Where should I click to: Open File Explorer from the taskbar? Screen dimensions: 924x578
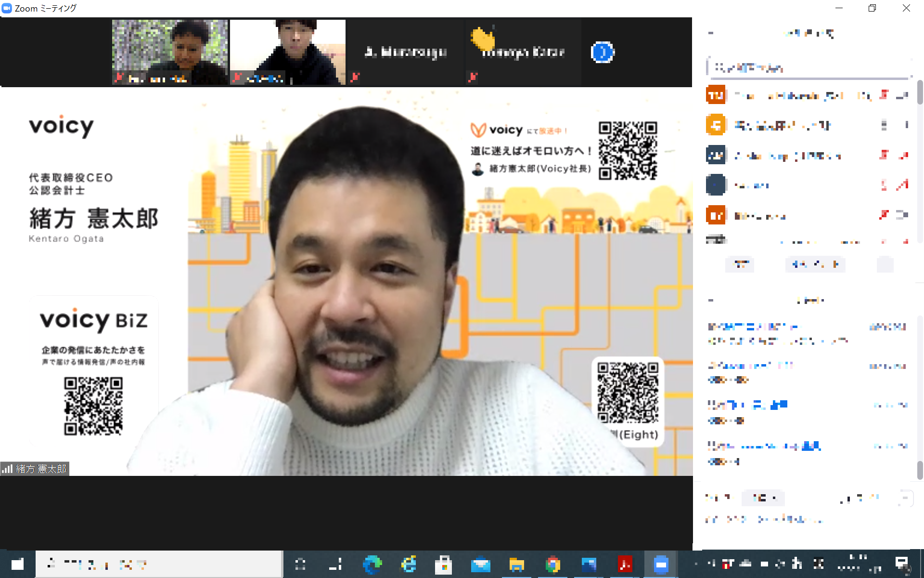point(516,564)
